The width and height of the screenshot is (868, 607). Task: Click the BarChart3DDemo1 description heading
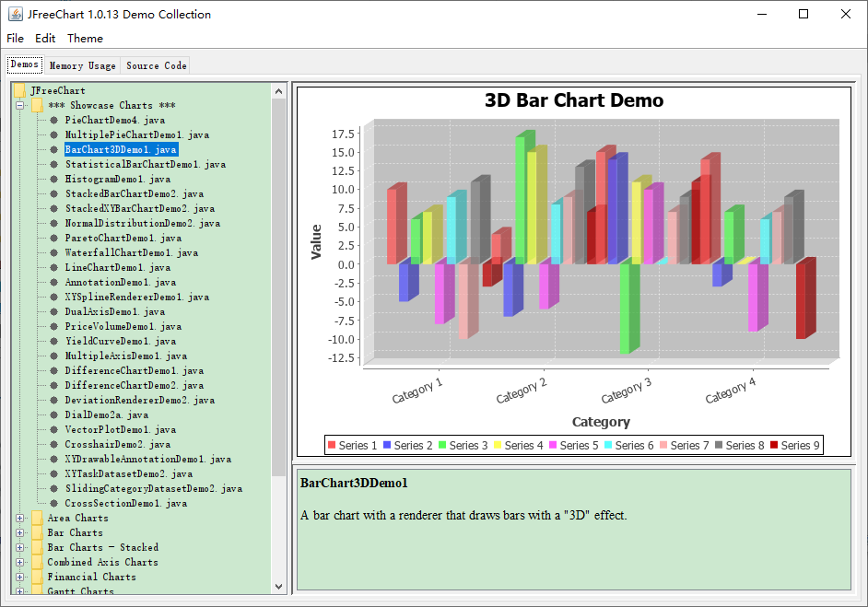pyautogui.click(x=354, y=483)
